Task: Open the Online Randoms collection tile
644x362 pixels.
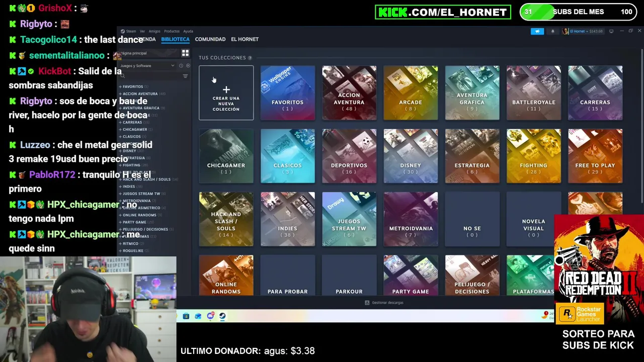Action: [x=226, y=276]
